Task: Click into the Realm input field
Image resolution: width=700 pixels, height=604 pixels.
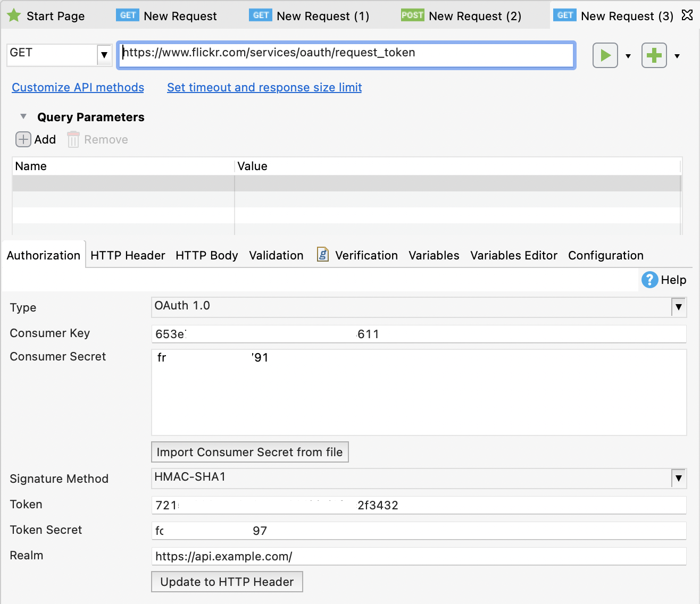Action: tap(418, 556)
